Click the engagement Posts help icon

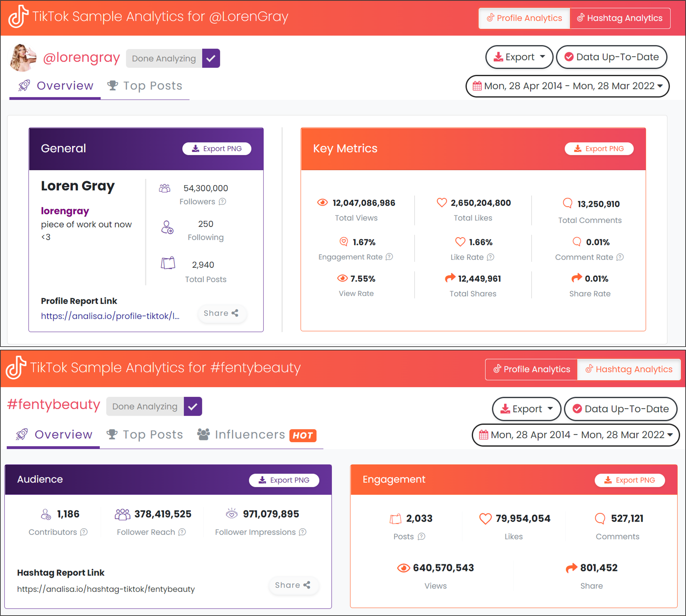(x=421, y=537)
